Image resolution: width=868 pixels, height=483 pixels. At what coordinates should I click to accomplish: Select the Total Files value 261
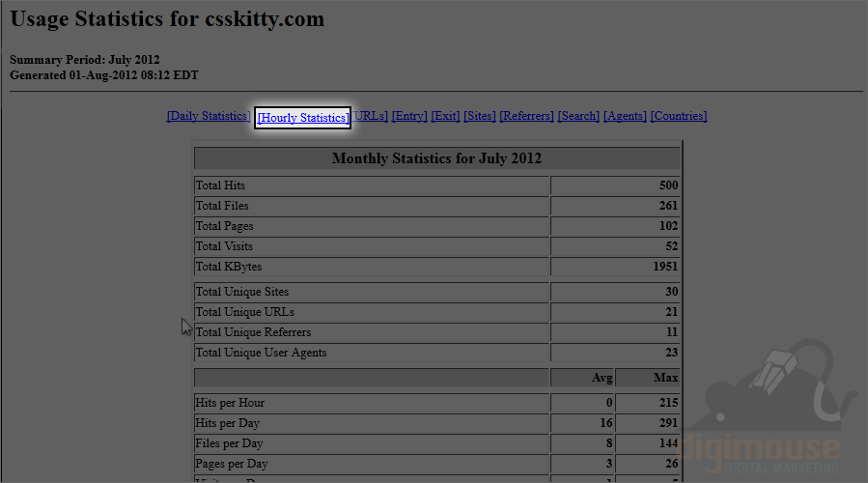click(669, 206)
